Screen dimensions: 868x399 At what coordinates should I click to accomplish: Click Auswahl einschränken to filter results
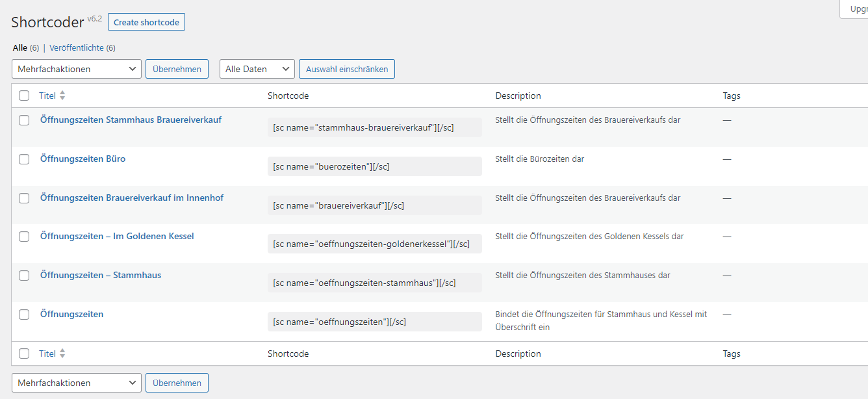pos(346,68)
